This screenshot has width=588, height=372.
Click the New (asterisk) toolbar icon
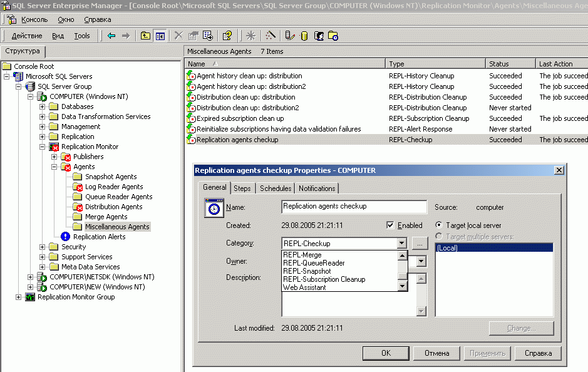[x=250, y=36]
